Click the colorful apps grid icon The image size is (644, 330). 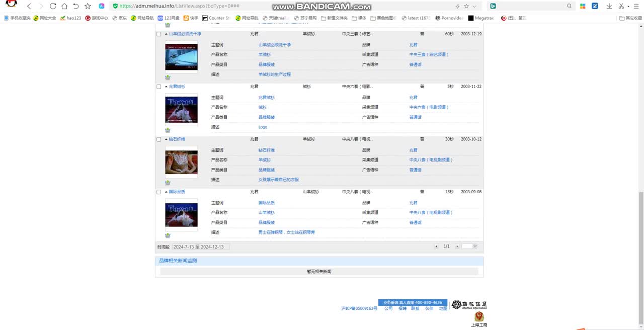tap(583, 6)
